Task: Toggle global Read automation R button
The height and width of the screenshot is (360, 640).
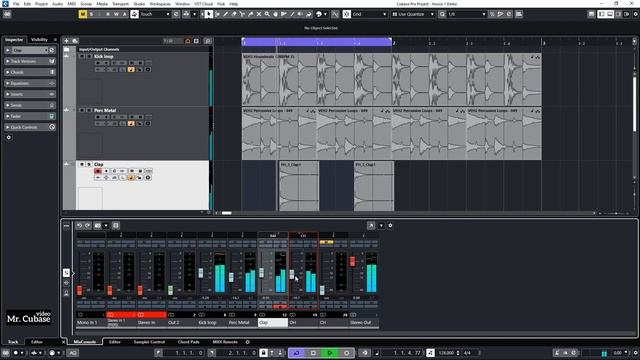Action: [x=108, y=14]
